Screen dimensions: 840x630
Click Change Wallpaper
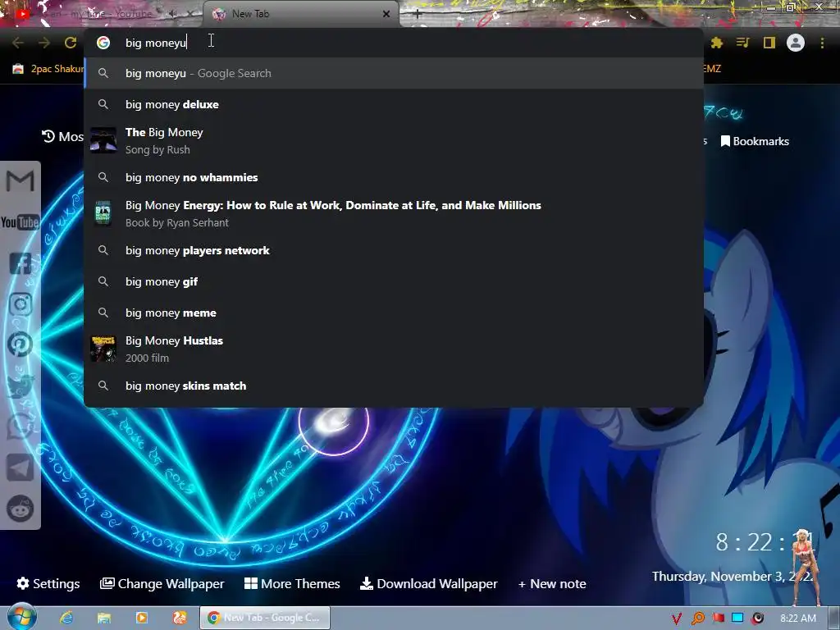(162, 583)
